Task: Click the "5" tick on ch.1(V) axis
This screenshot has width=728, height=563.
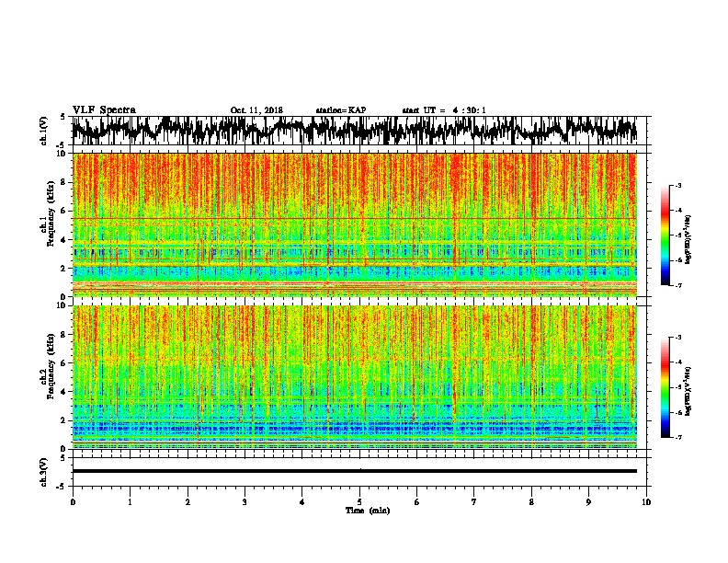Action: (x=63, y=117)
